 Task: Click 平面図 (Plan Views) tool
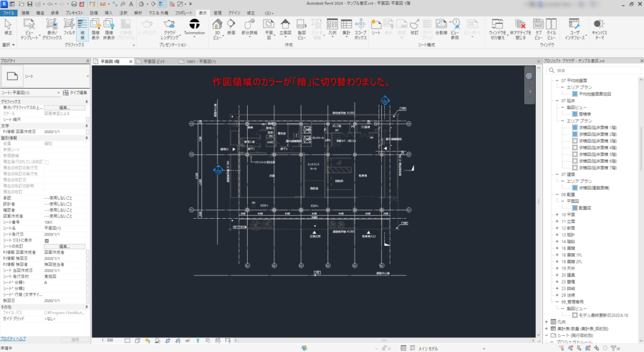pyautogui.click(x=269, y=29)
